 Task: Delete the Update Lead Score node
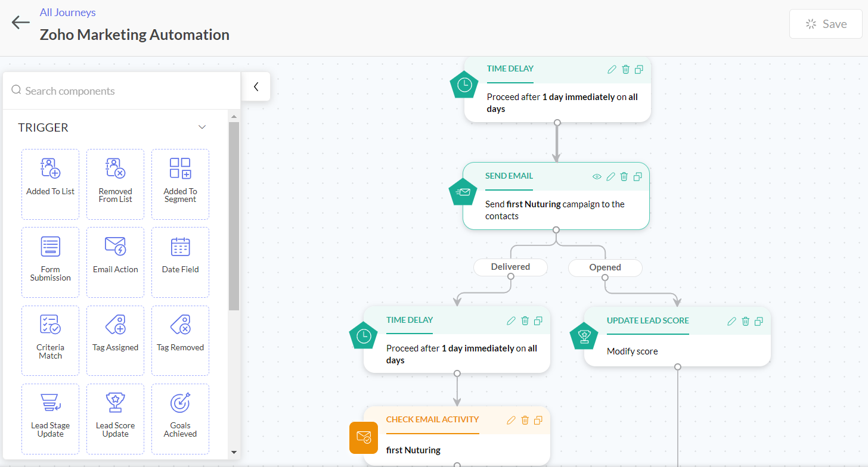(x=745, y=321)
